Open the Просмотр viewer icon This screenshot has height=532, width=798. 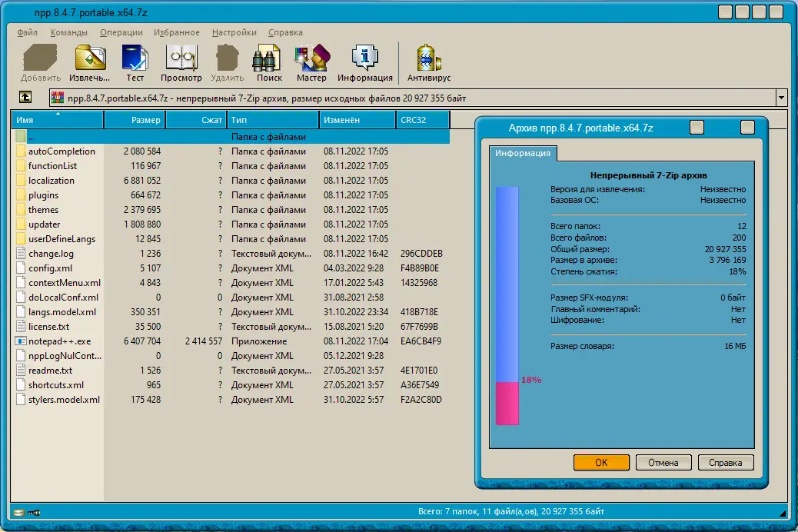click(x=181, y=58)
